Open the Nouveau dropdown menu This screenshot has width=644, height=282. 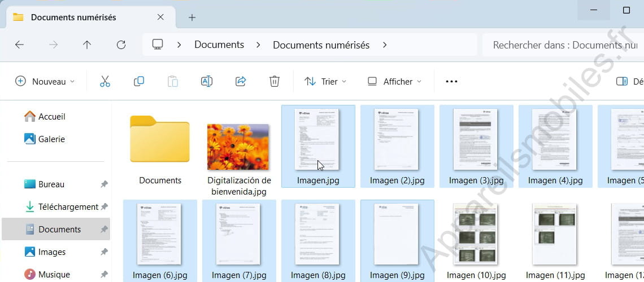pos(45,81)
